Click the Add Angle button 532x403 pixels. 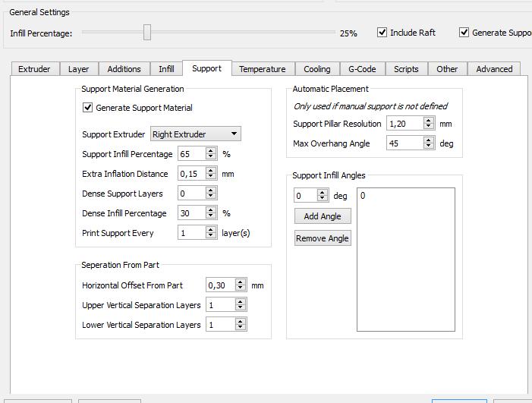point(323,216)
